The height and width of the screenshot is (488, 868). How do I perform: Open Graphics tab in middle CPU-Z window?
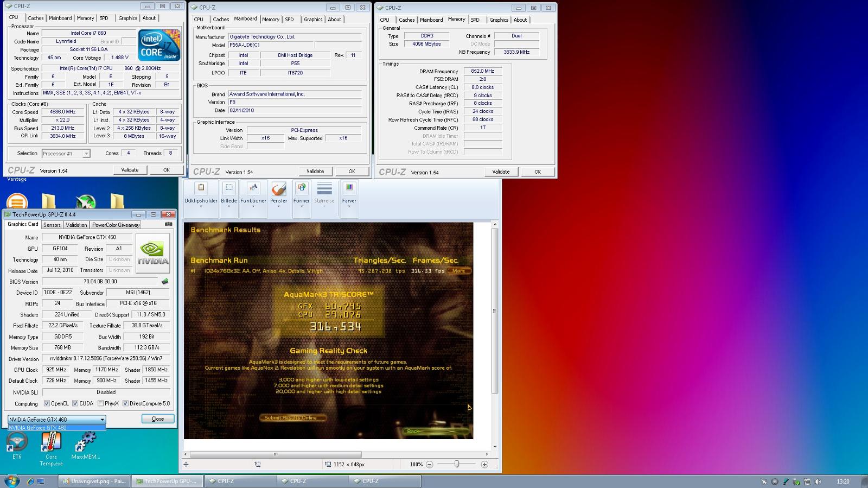point(313,19)
